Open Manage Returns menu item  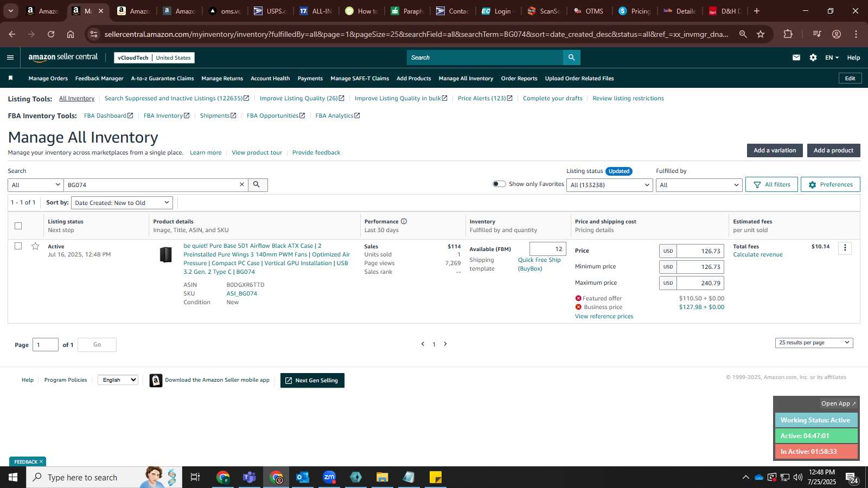tap(222, 78)
